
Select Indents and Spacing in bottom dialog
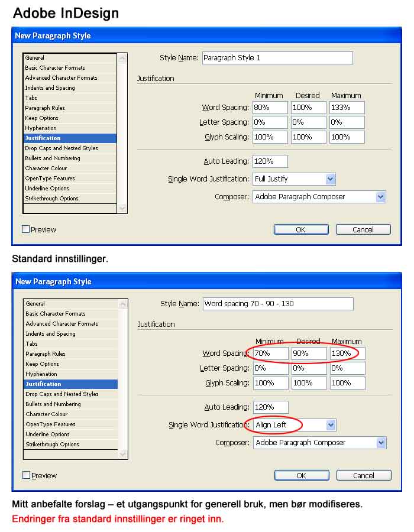tap(71, 334)
